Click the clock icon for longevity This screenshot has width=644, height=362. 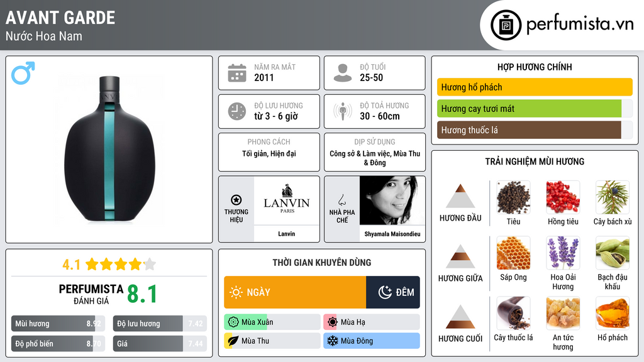[x=237, y=111]
